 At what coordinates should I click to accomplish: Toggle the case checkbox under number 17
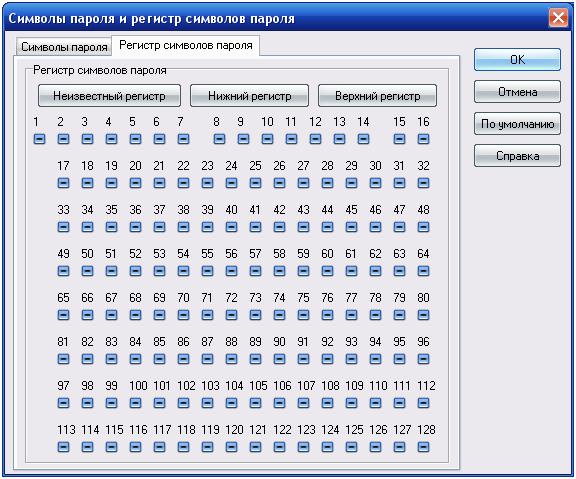[x=64, y=183]
